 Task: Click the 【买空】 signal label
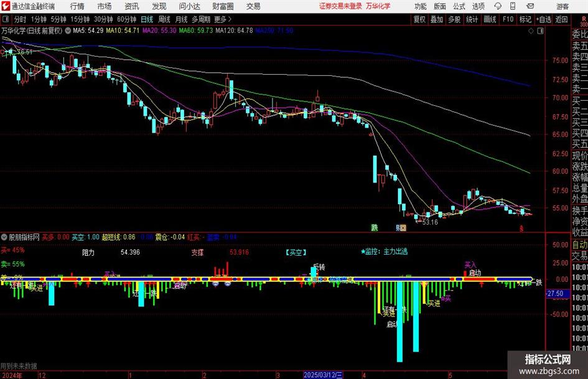click(x=296, y=253)
